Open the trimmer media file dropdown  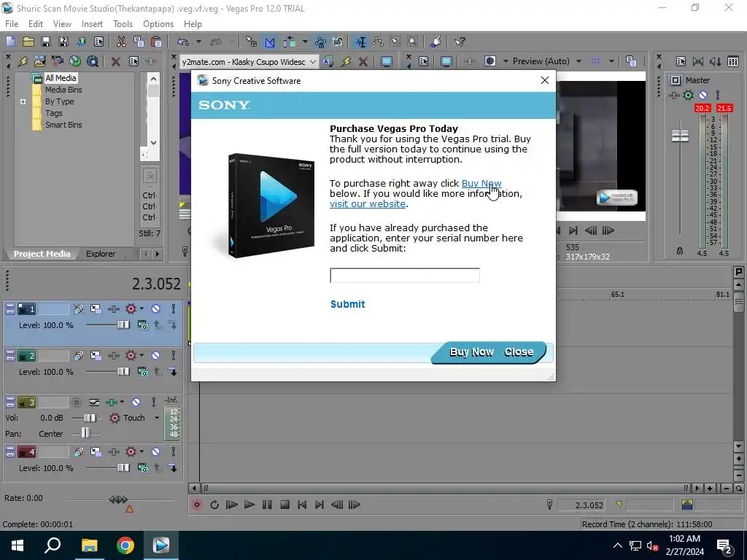[x=312, y=62]
